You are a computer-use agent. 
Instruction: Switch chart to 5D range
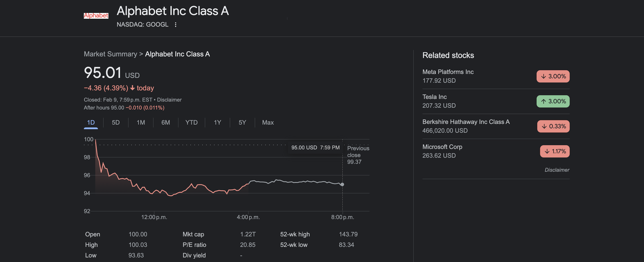(x=116, y=123)
